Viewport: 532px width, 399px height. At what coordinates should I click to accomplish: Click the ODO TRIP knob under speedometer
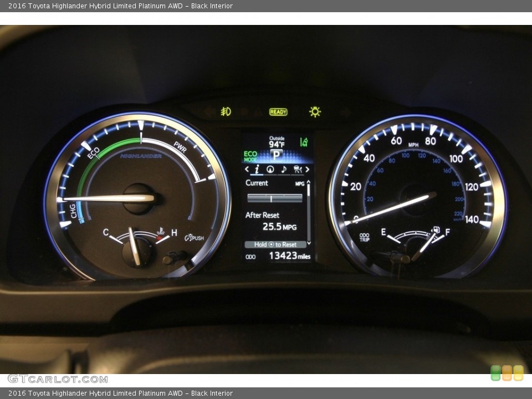pyautogui.click(x=400, y=258)
